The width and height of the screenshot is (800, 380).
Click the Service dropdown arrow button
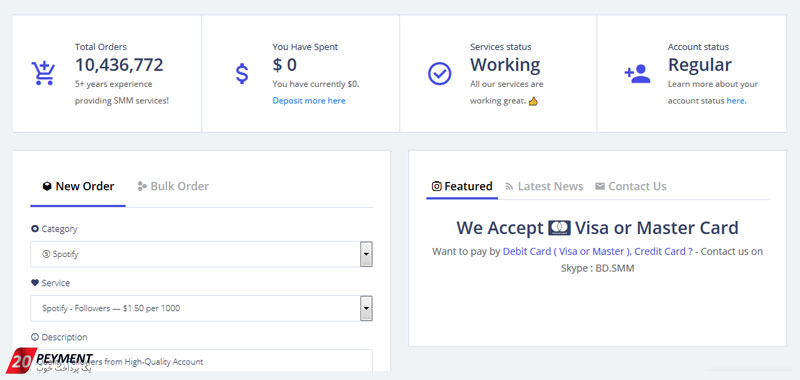(x=366, y=308)
